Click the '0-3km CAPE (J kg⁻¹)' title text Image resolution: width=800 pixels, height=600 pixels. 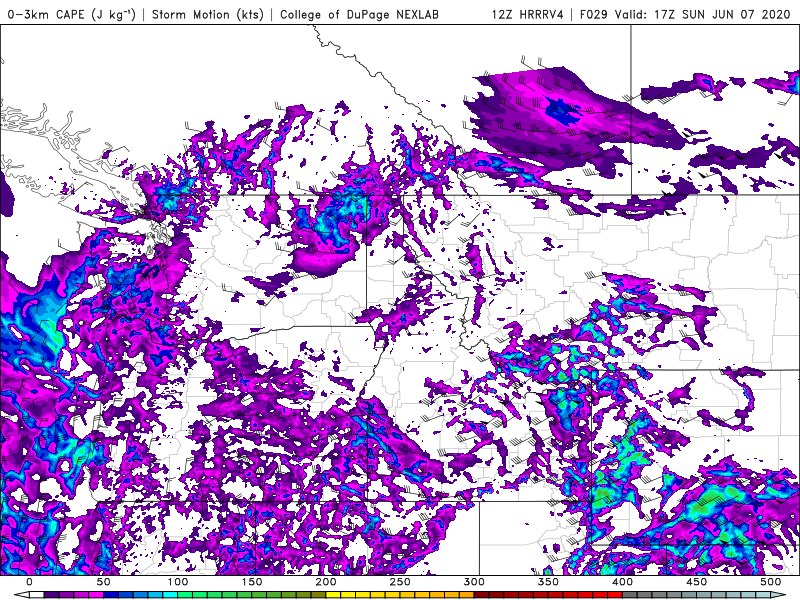(72, 14)
